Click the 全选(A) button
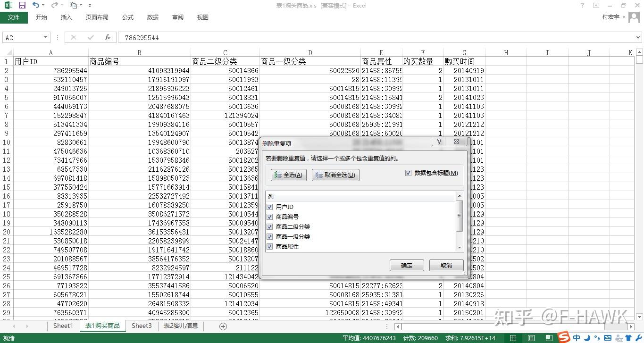 click(289, 175)
